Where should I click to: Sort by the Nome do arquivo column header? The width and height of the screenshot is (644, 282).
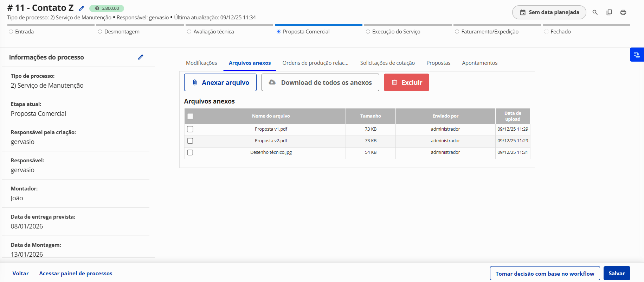click(x=271, y=116)
